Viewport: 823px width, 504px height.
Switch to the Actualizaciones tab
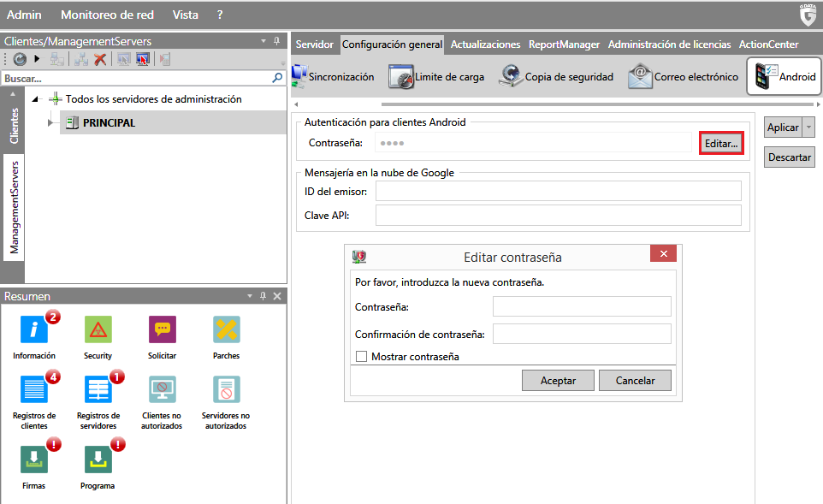[485, 44]
